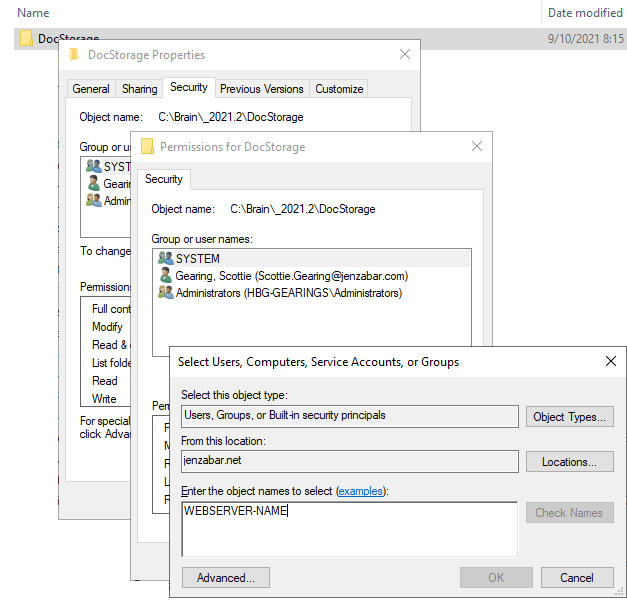Click the Object Types button

point(569,417)
